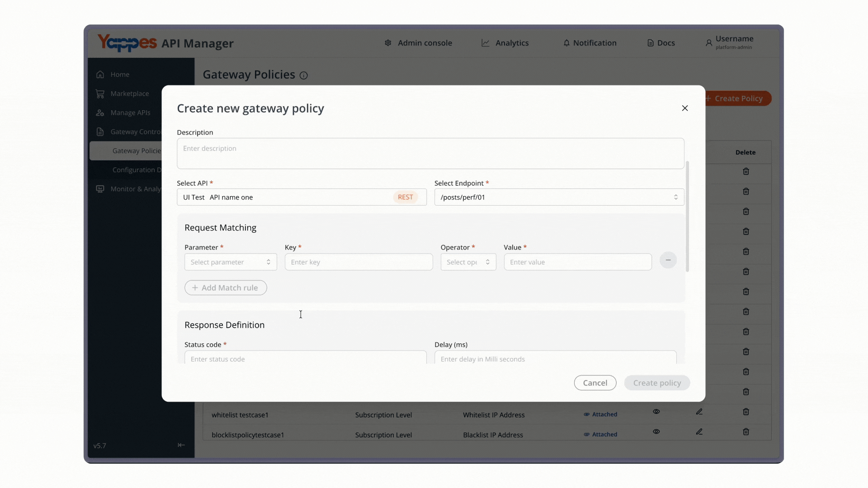Click the Manage APIs people icon
Image resolution: width=868 pixels, height=488 pixels.
100,113
